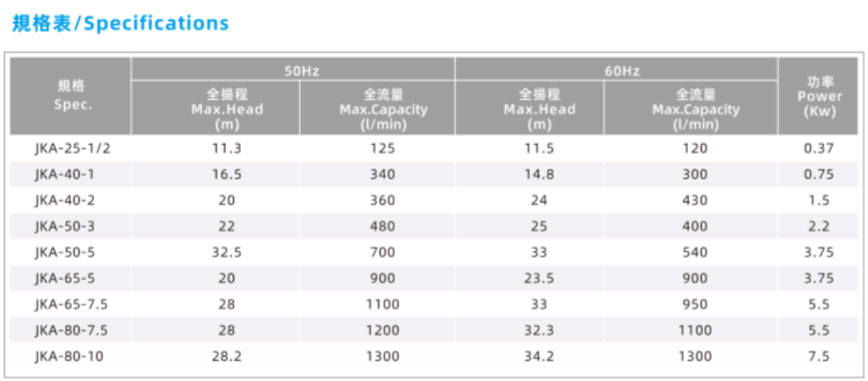Select the JKA-25-1/2 model row label
The height and width of the screenshot is (381, 868).
click(x=71, y=148)
